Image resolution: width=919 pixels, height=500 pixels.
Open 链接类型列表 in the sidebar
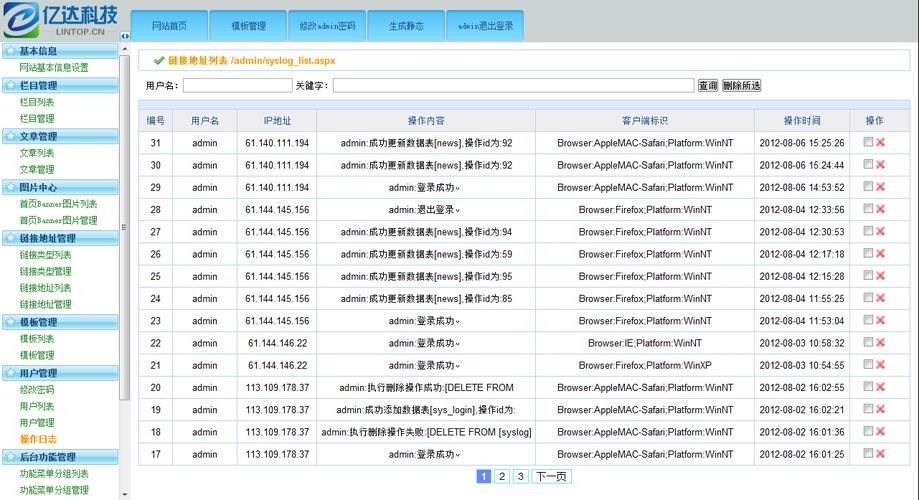[x=45, y=254]
